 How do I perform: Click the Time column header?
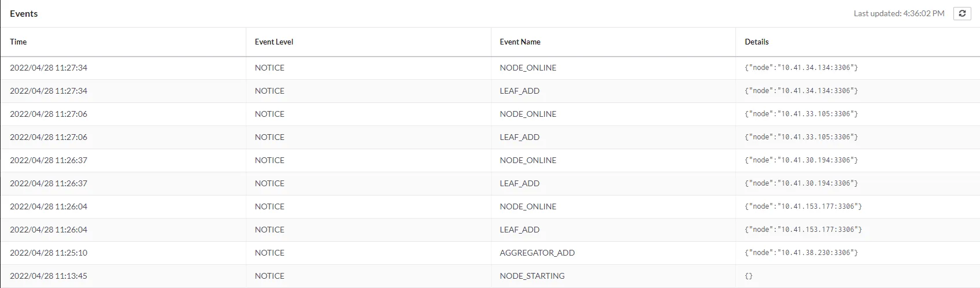click(19, 42)
